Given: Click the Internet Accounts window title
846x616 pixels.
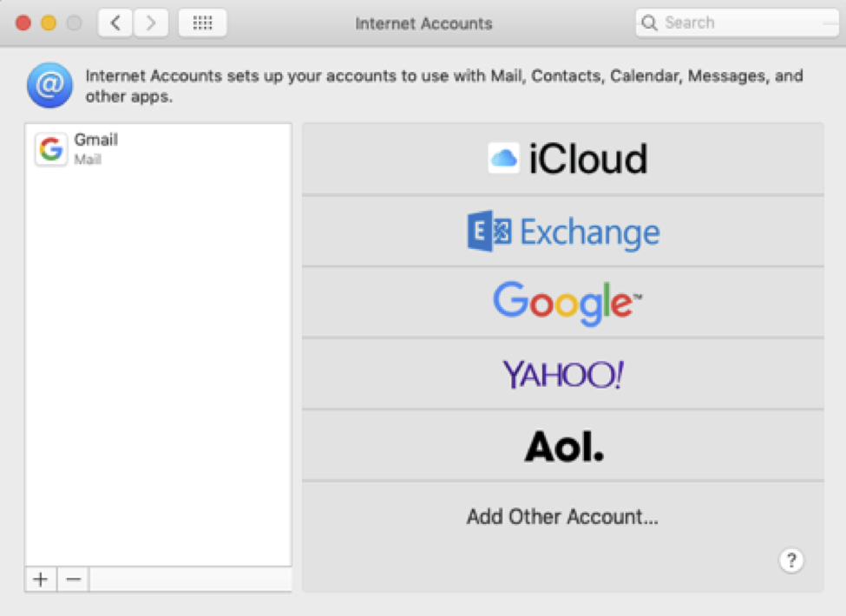Looking at the screenshot, I should click(423, 23).
